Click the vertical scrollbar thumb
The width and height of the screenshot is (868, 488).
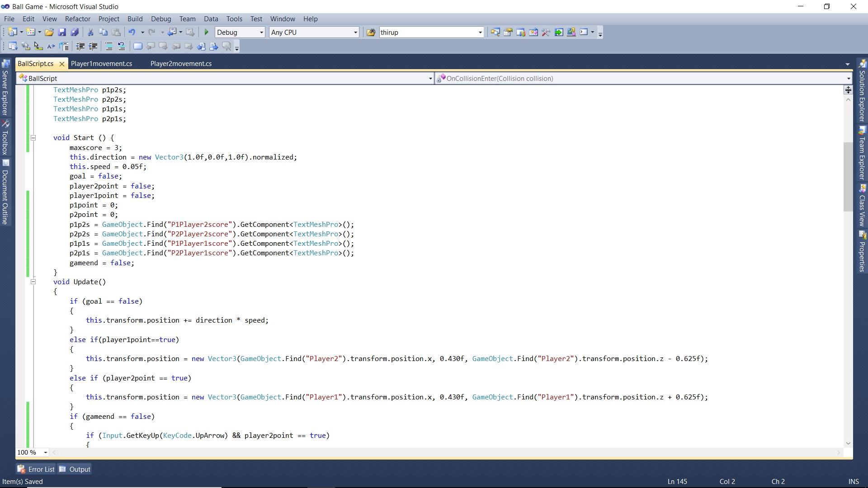pyautogui.click(x=848, y=176)
